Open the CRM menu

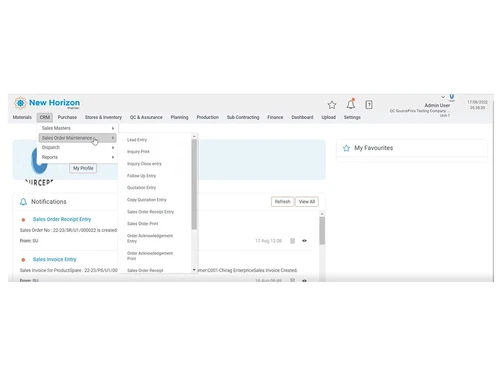(45, 117)
